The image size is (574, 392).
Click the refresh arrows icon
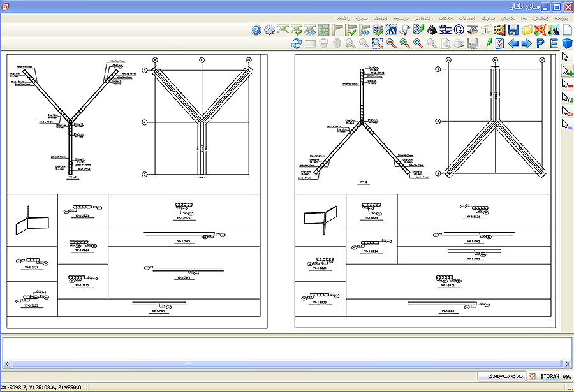coord(297,43)
